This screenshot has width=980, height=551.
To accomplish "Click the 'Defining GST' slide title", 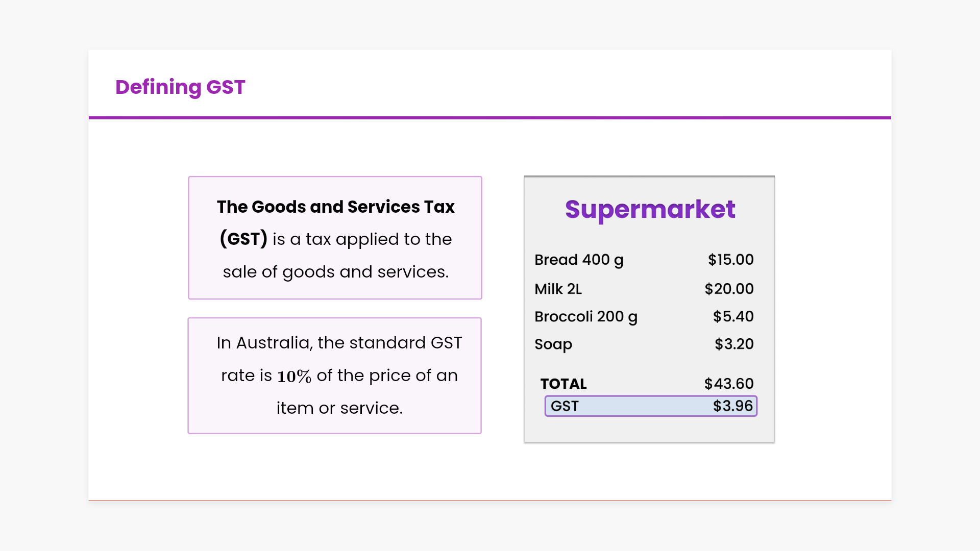I will click(x=180, y=87).
